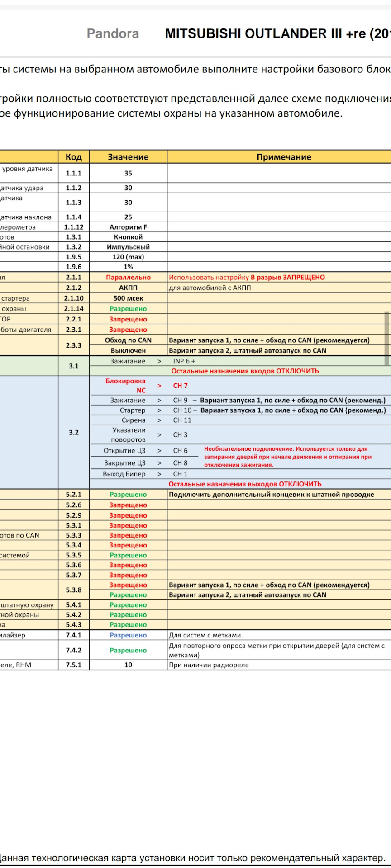
Task: Click the "Pandora" heading text
Action: (x=113, y=34)
